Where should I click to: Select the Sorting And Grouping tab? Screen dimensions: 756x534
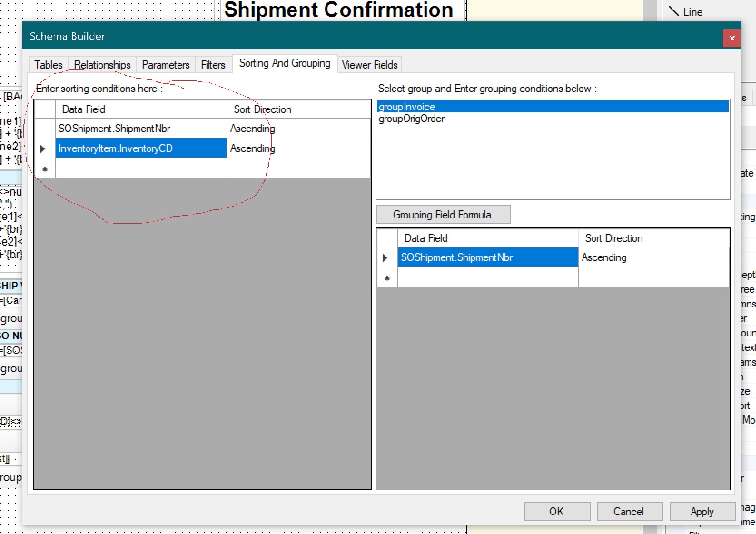(x=285, y=64)
